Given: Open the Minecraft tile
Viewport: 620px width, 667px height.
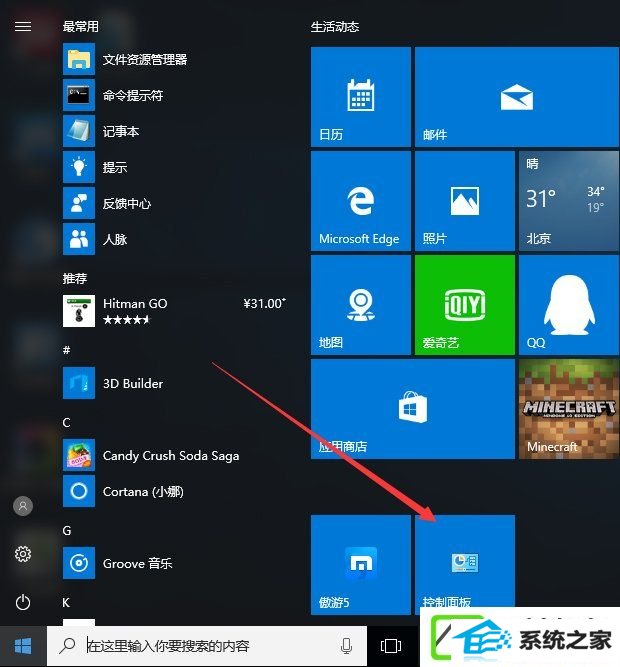Looking at the screenshot, I should [x=569, y=409].
